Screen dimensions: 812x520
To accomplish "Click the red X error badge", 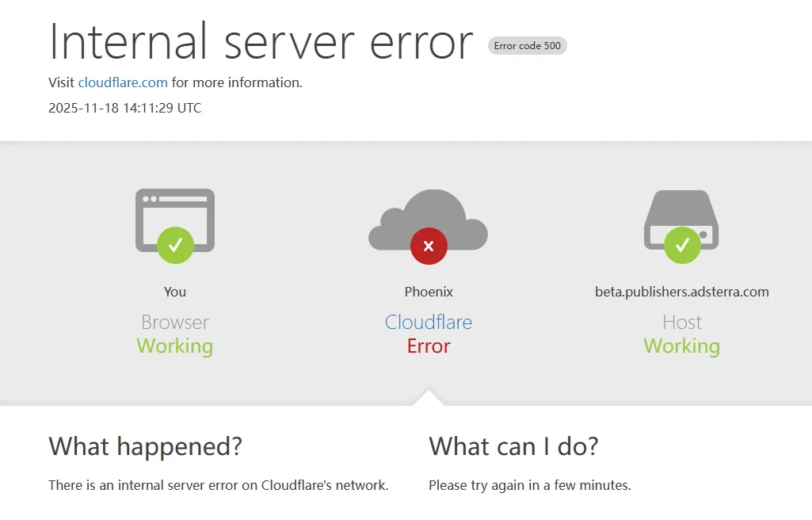I will click(429, 246).
